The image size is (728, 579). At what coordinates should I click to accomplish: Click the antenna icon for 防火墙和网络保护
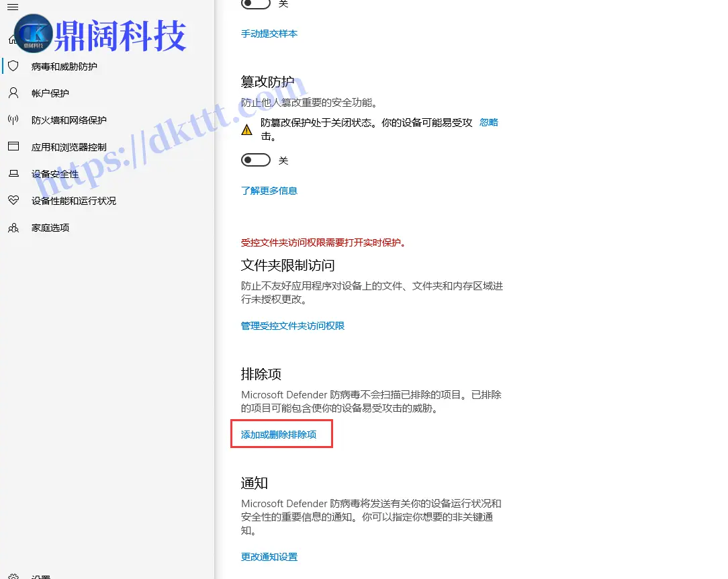[x=13, y=120]
